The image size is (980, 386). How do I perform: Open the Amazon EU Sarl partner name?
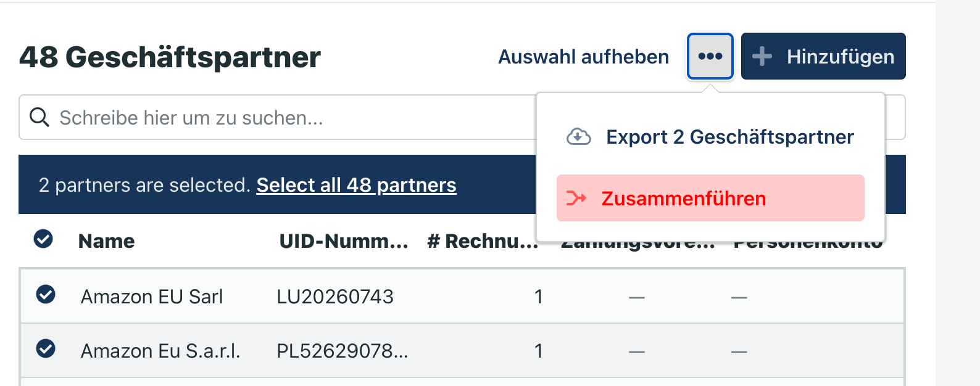tap(152, 297)
